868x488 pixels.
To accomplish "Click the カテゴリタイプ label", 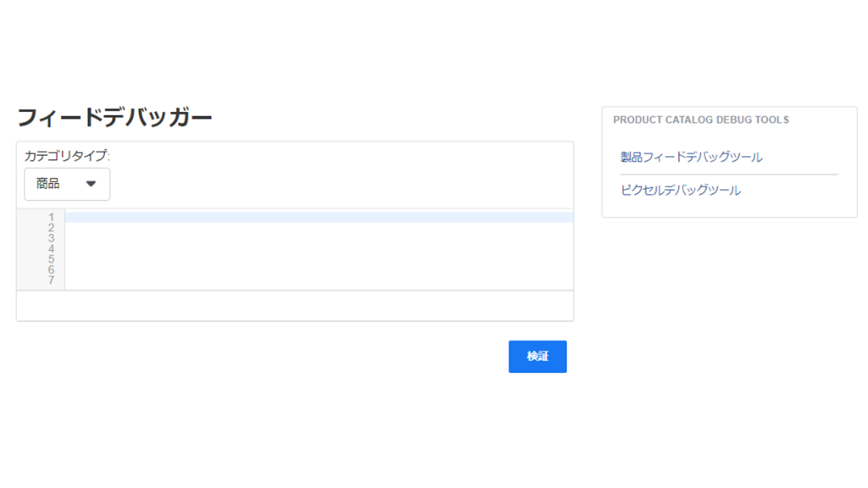I will (67, 156).
